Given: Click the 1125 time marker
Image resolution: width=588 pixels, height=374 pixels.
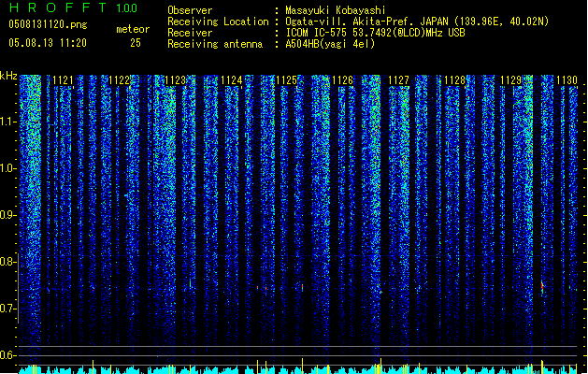Looking at the screenshot, I should click(287, 80).
